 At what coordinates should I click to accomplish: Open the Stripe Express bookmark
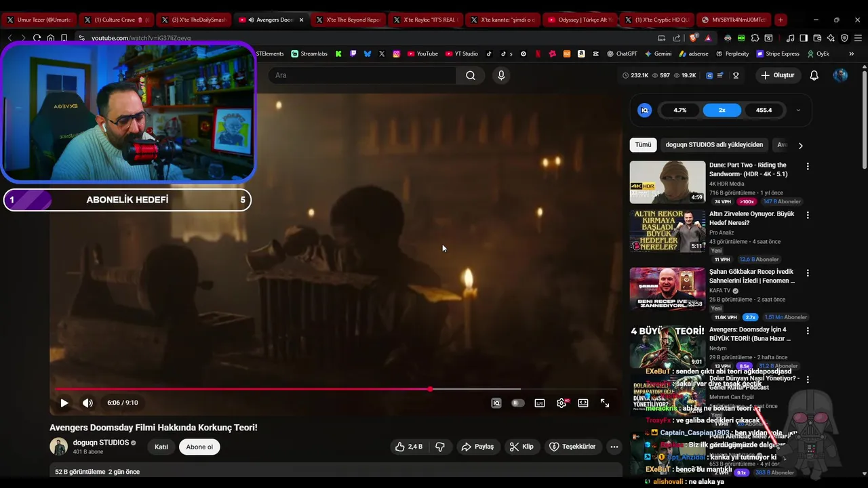(777, 54)
